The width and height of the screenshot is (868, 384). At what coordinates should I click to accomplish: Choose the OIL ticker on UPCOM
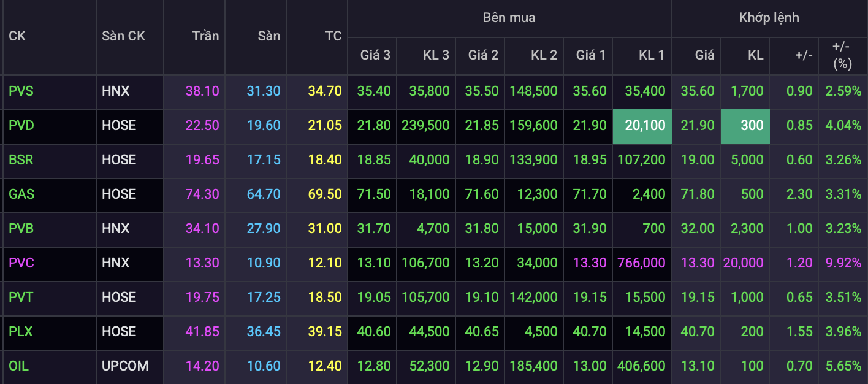point(18,366)
